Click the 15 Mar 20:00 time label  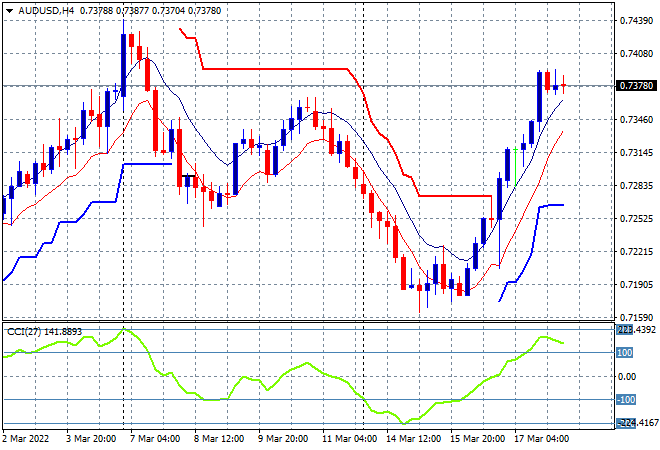477,439
